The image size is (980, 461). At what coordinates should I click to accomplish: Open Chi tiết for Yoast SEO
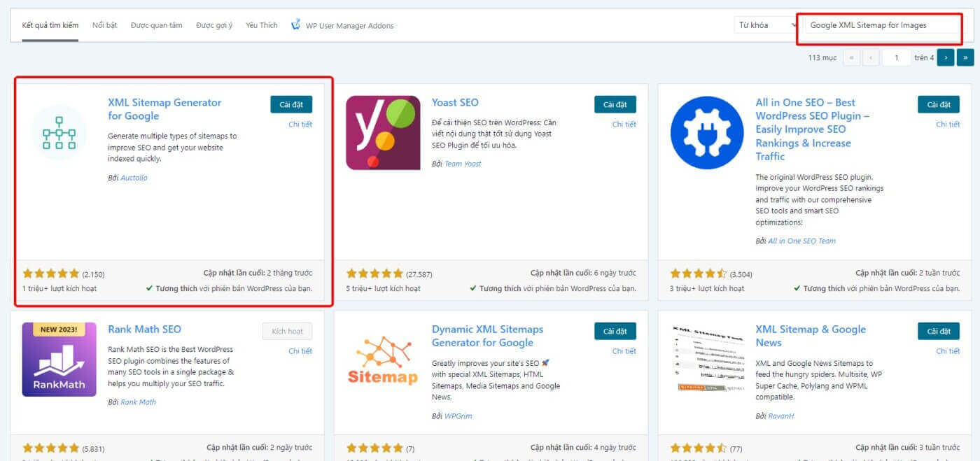[x=624, y=125]
